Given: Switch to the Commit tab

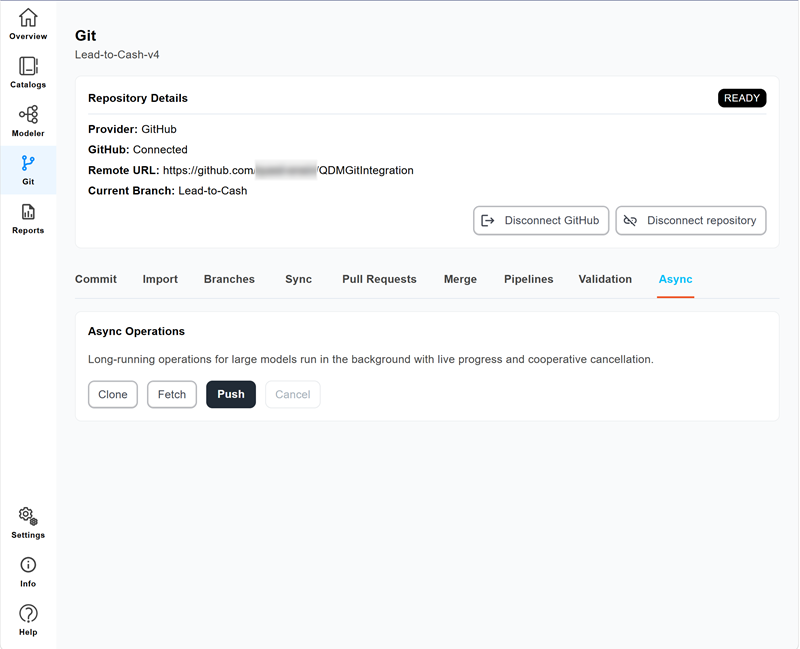Looking at the screenshot, I should [x=96, y=279].
